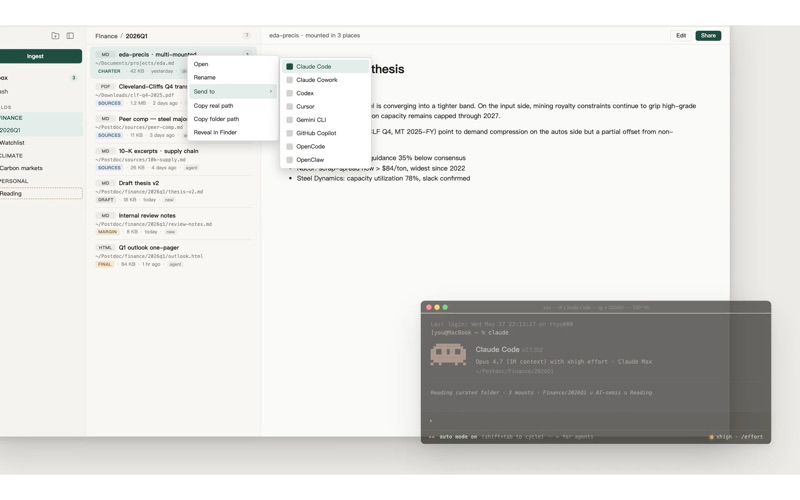The image size is (800, 500).
Task: Click the Share button
Action: (x=708, y=36)
